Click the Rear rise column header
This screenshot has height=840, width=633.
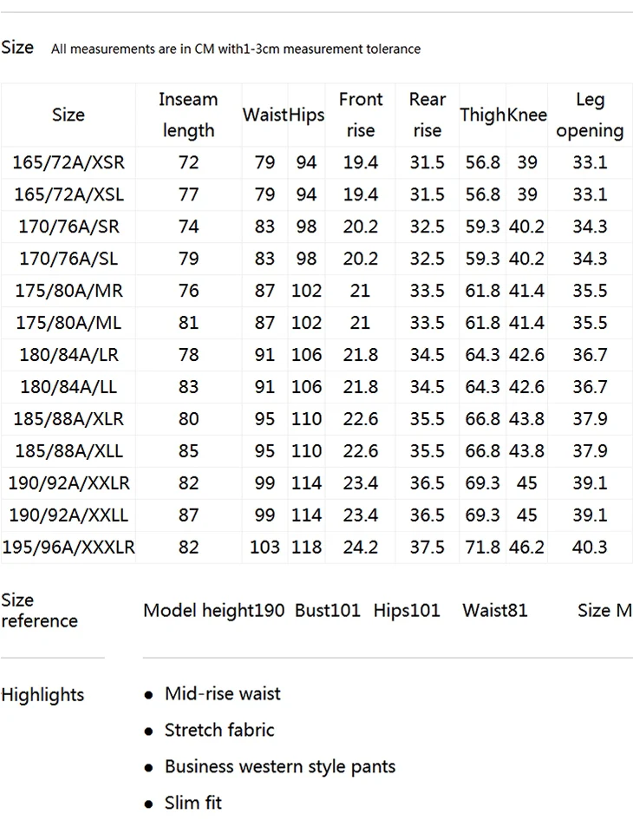427,115
